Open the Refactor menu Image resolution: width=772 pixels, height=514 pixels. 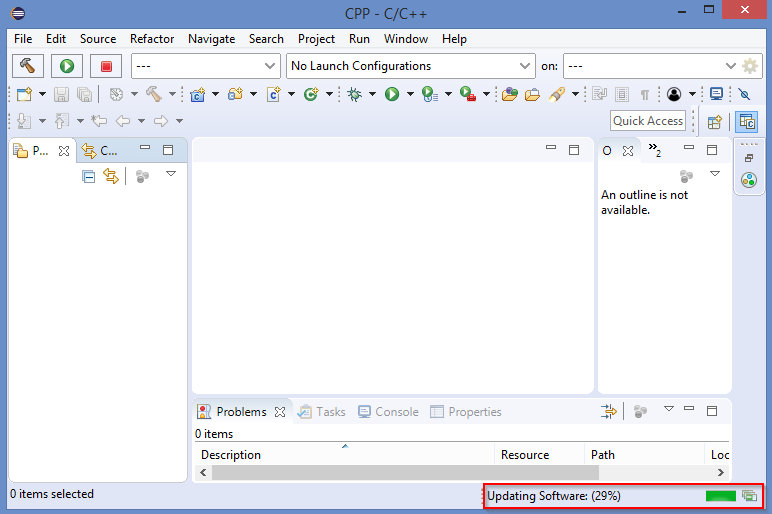(152, 39)
